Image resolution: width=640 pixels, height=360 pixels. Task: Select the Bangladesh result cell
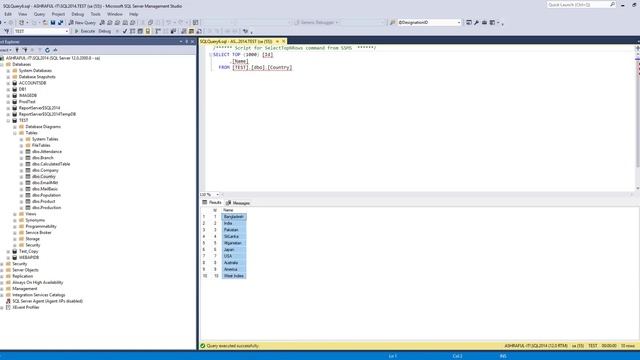tap(234, 217)
